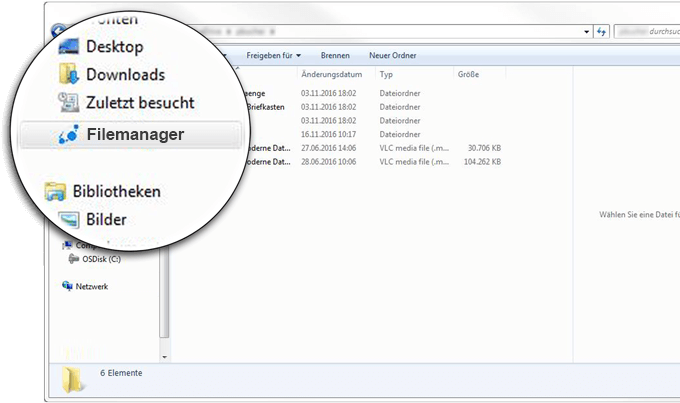680x403 pixels.
Task: Click the folder icon in details pane
Action: (x=72, y=380)
